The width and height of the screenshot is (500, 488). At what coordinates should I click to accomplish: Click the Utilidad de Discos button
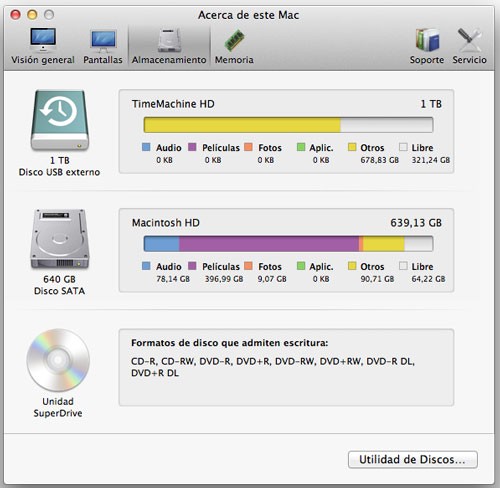point(413,460)
